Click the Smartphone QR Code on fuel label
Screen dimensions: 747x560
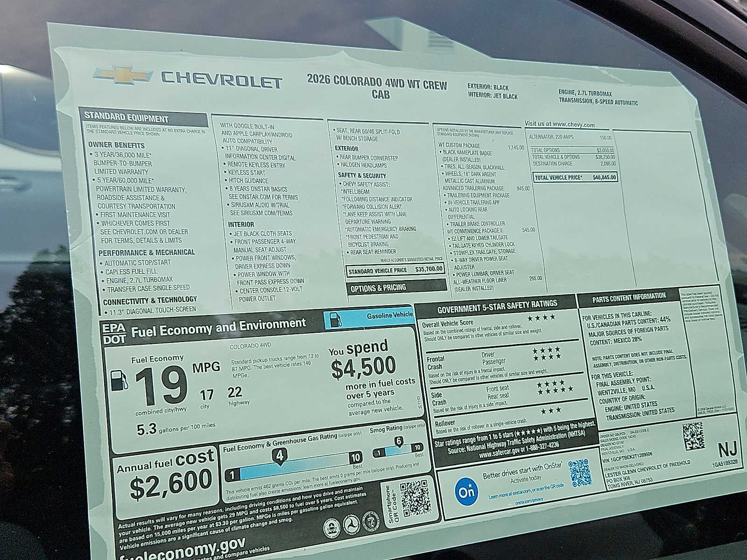(x=416, y=499)
